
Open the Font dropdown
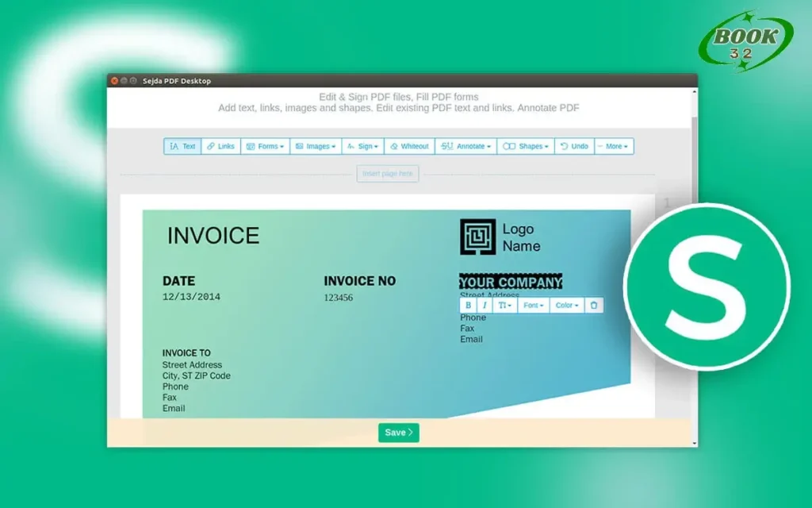coord(533,306)
